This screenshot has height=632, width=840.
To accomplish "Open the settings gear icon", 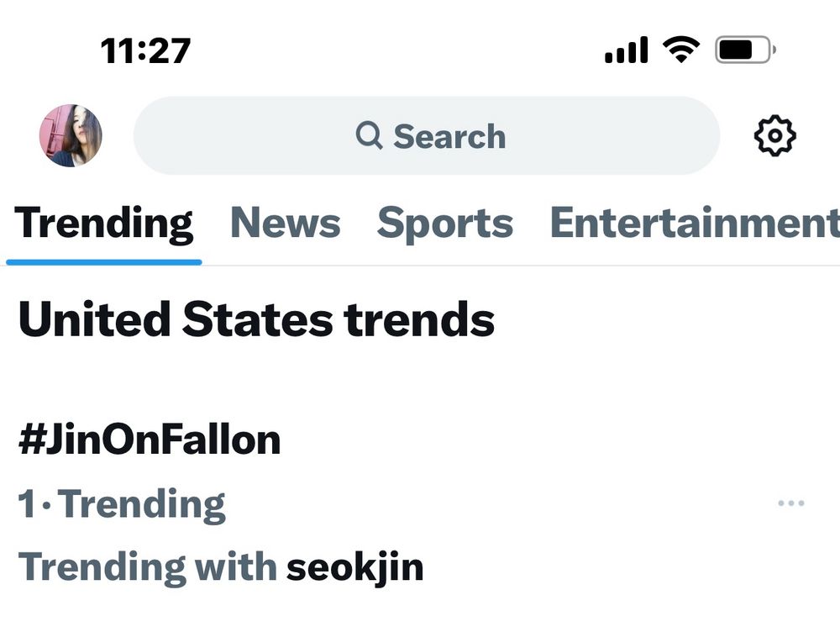I will [x=774, y=136].
